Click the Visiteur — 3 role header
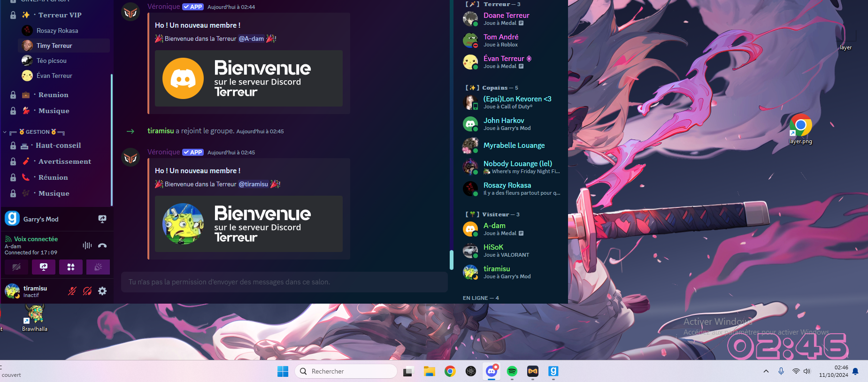 [492, 214]
